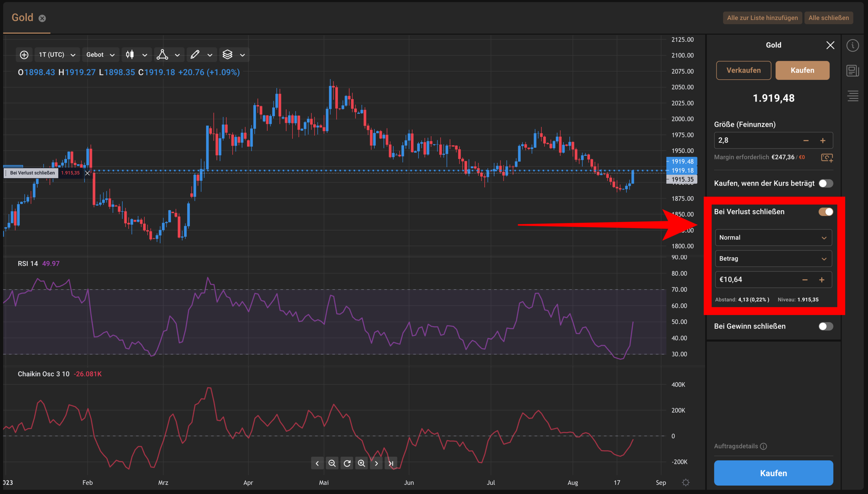Screen dimensions: 868x494
Task: Click the 1919.48 price label on axis
Action: pyautogui.click(x=682, y=162)
